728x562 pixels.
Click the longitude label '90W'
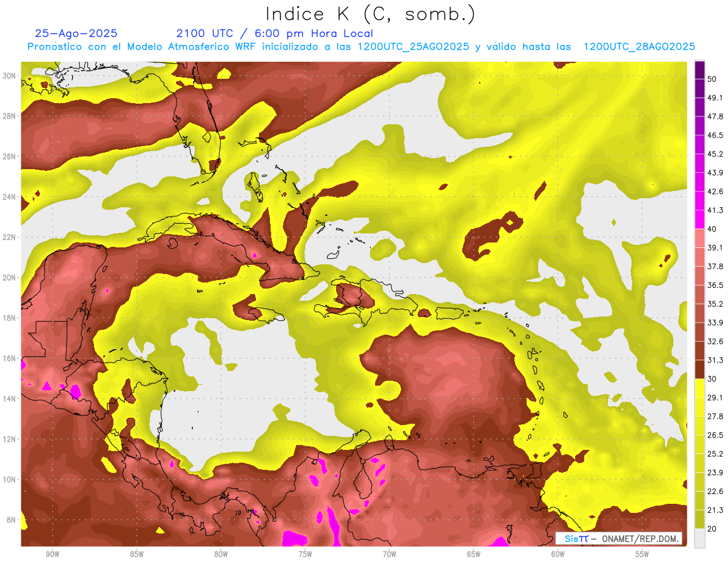click(52, 554)
